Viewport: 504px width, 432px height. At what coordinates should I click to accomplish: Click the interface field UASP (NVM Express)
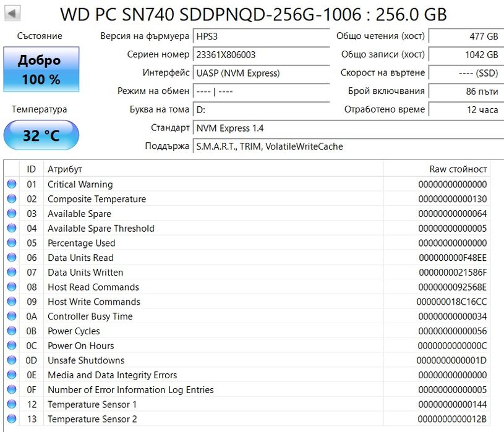(261, 73)
